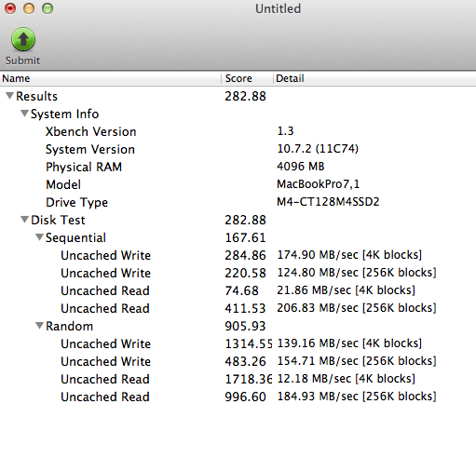Screen dimensions: 476x471
Task: Zoom the window with green traffic-light button
Action: (48, 8)
